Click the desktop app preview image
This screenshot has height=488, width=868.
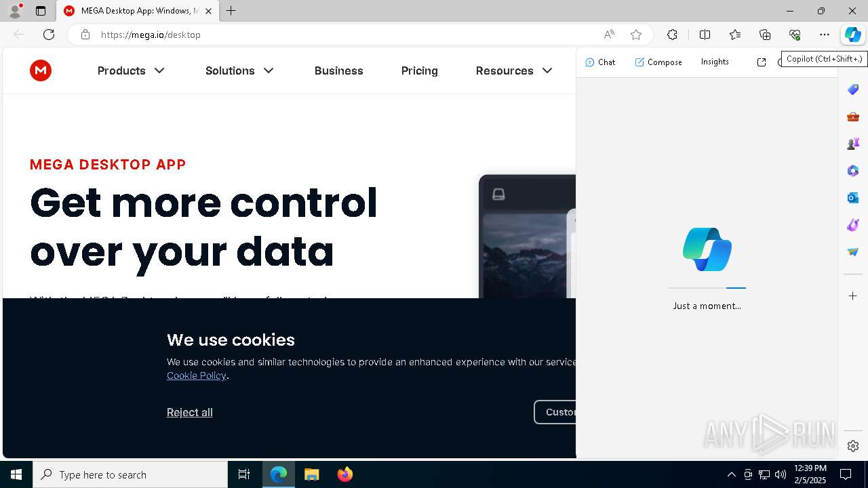coord(528,237)
